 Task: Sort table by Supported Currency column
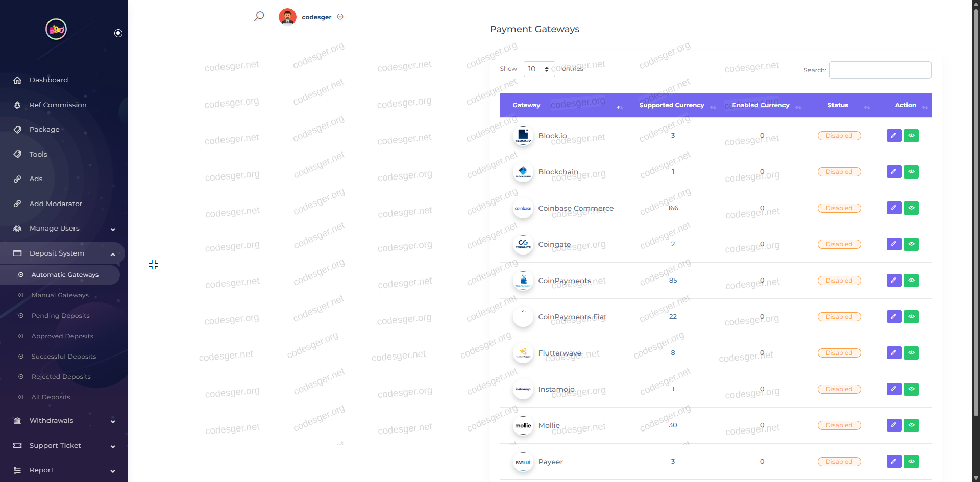coord(672,105)
